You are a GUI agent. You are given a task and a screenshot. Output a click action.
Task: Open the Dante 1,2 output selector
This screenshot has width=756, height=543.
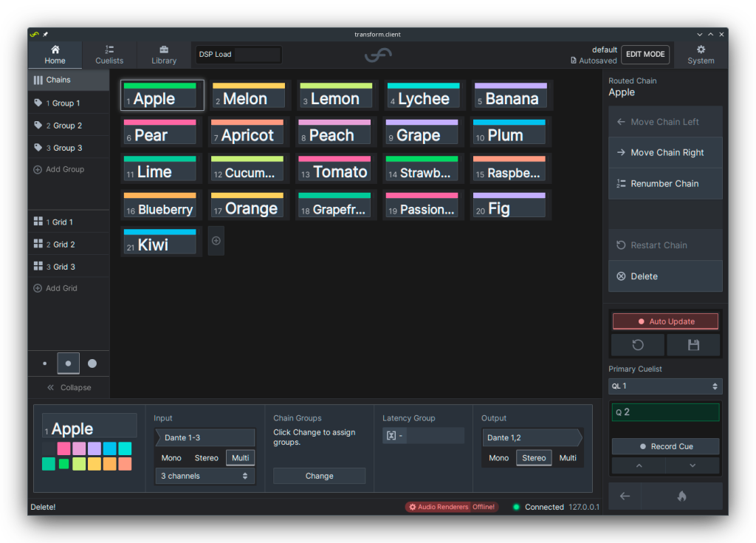(x=532, y=437)
